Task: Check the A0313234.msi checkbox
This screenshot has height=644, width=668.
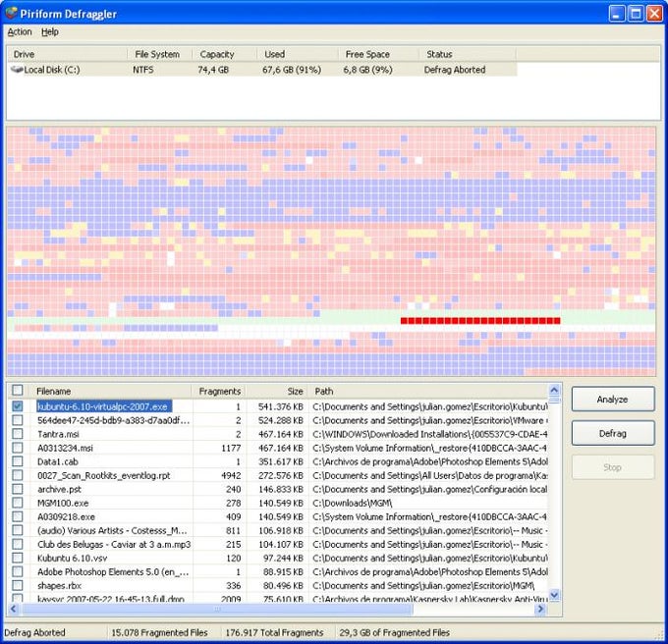Action: click(18, 448)
